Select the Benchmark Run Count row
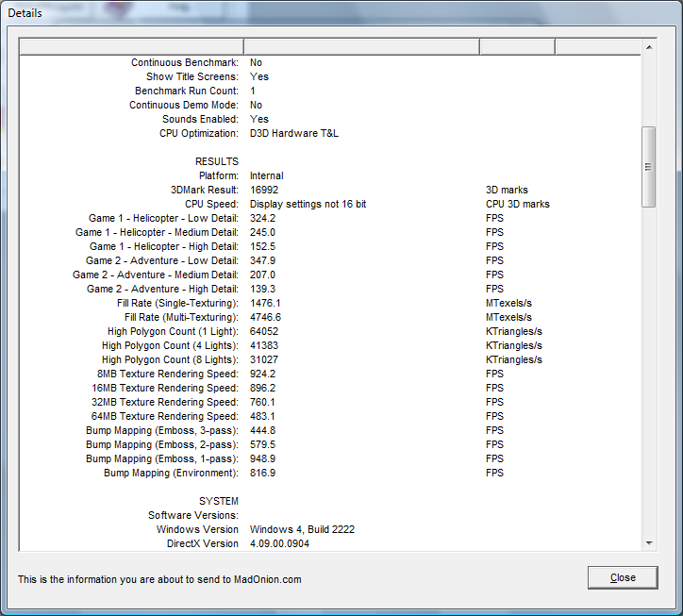Viewport: 683px width, 616px height. coord(187,91)
